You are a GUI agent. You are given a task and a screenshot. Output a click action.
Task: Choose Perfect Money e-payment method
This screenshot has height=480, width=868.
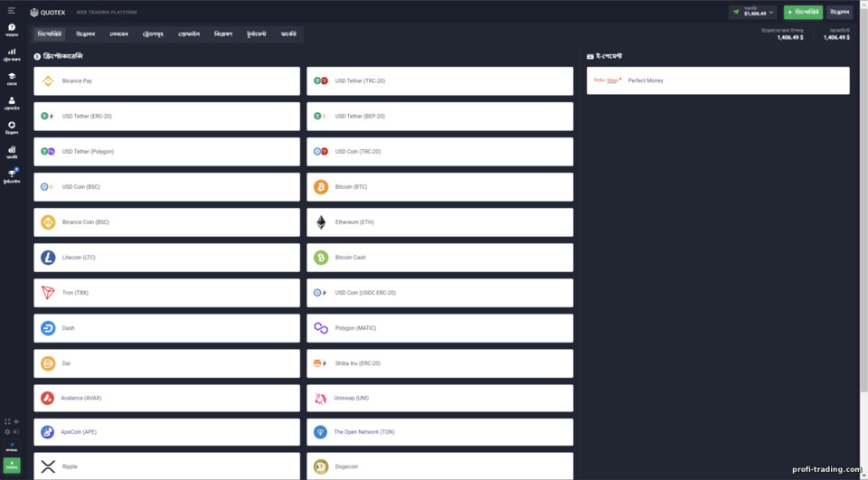tap(718, 80)
